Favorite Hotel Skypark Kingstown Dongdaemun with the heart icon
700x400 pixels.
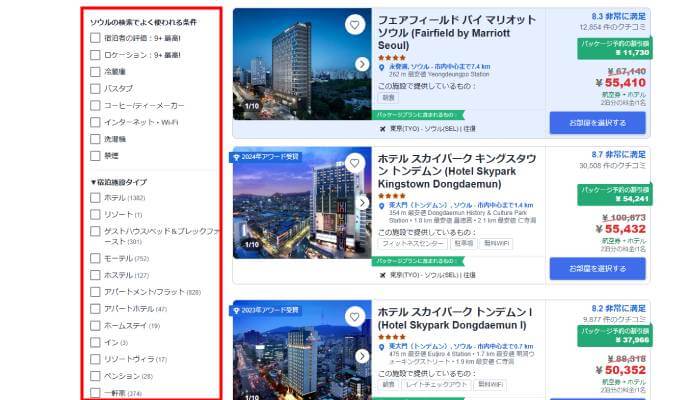coord(354,163)
